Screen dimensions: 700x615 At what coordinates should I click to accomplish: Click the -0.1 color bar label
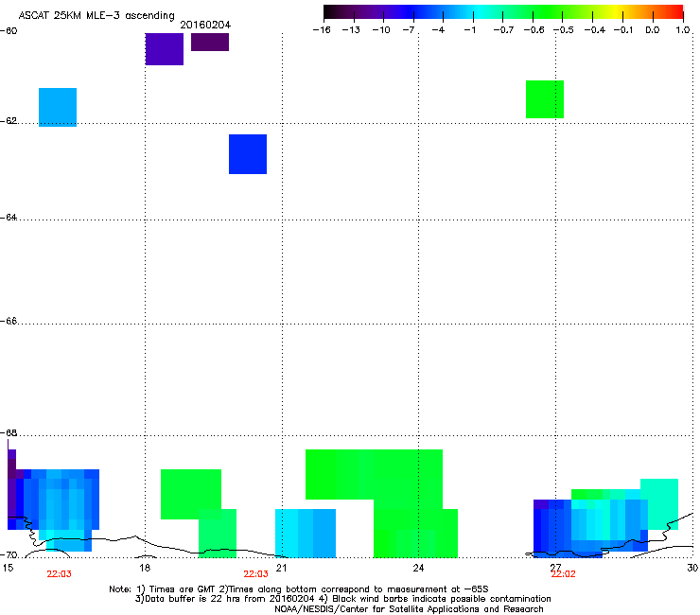click(x=623, y=30)
